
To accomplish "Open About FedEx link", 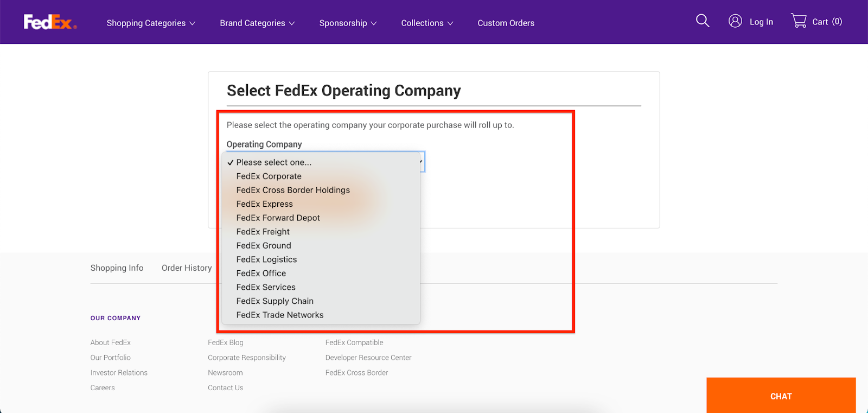I will (111, 342).
